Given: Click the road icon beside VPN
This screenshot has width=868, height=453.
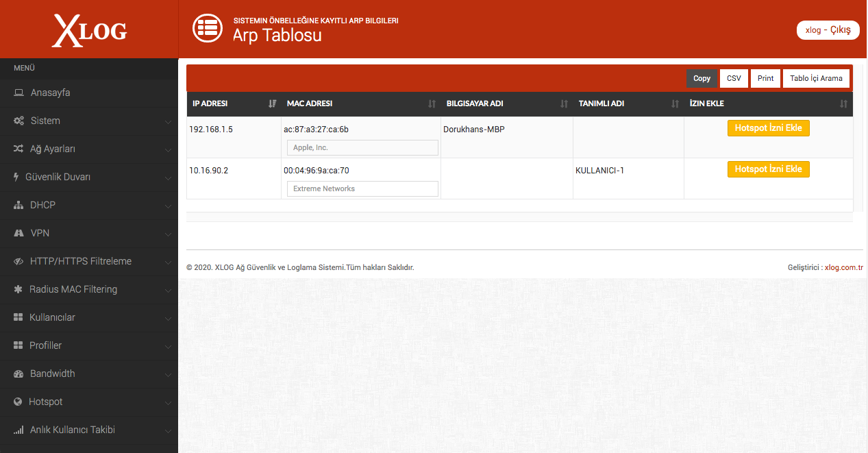Looking at the screenshot, I should [x=18, y=233].
